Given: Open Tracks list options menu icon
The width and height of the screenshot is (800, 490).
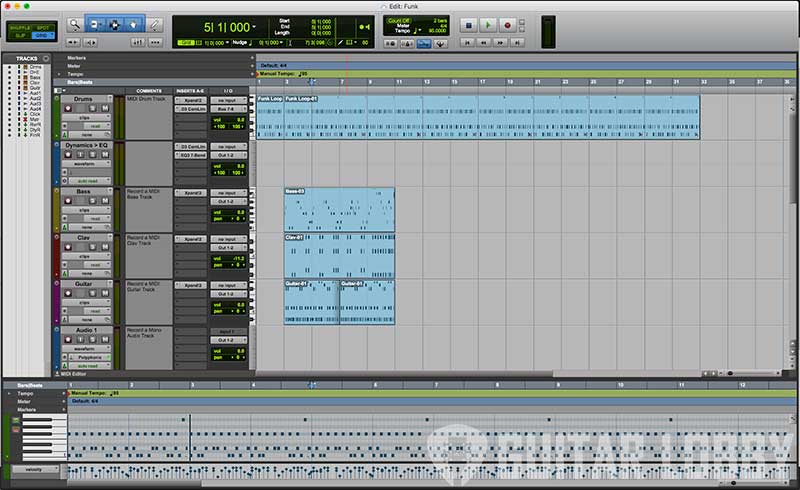Looking at the screenshot, I should click(x=46, y=59).
